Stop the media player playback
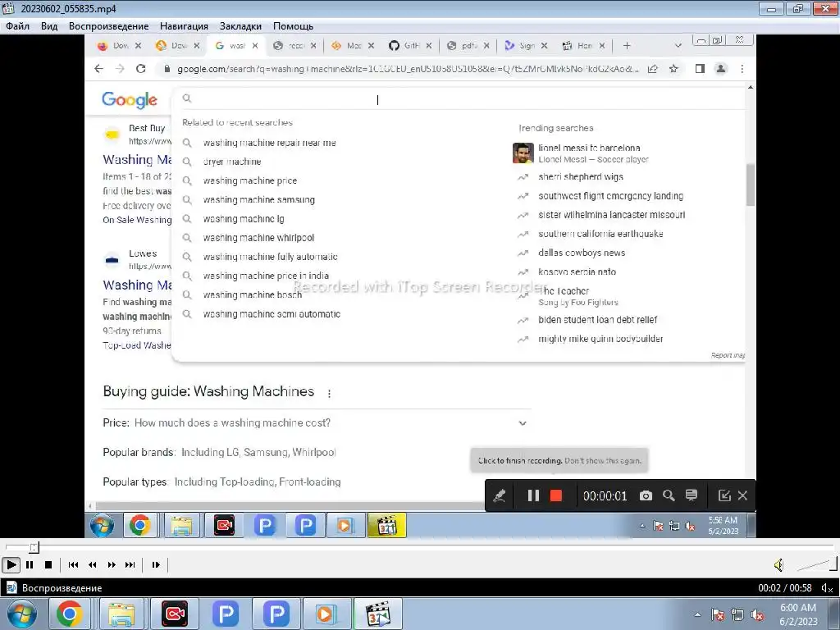The height and width of the screenshot is (630, 840). [x=48, y=564]
